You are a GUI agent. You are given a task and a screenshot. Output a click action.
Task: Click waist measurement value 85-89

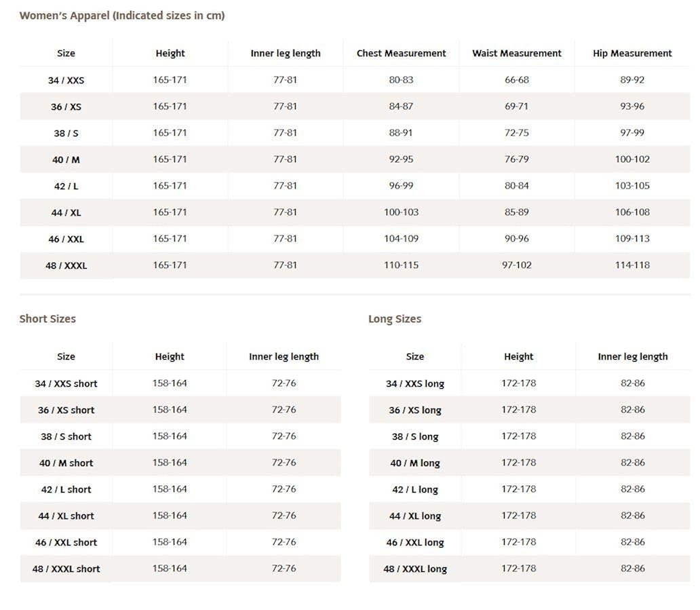click(517, 212)
